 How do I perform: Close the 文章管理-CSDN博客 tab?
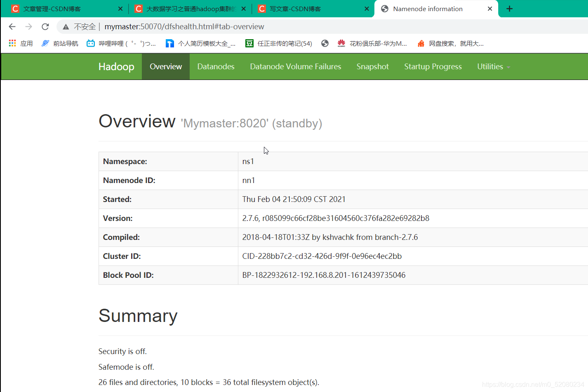pyautogui.click(x=120, y=9)
